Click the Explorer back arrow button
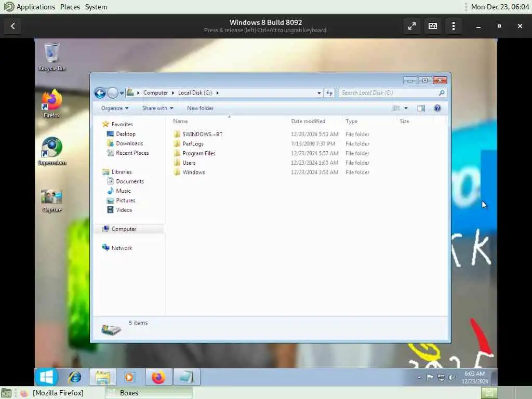The image size is (532, 399). (100, 92)
